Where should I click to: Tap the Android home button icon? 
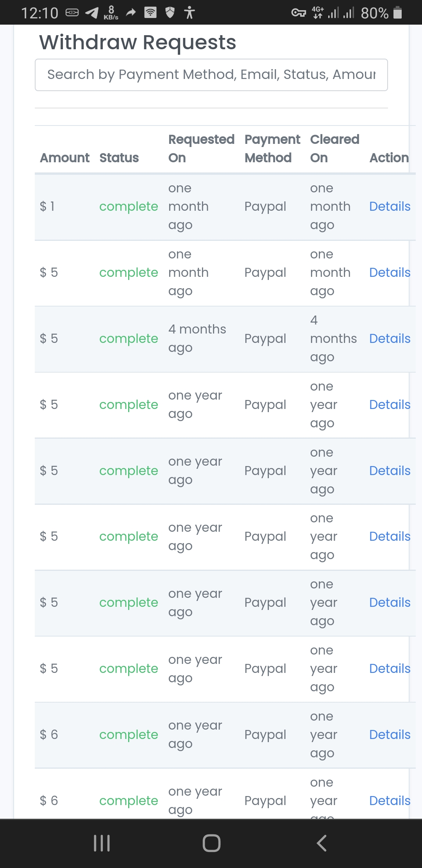(x=211, y=843)
